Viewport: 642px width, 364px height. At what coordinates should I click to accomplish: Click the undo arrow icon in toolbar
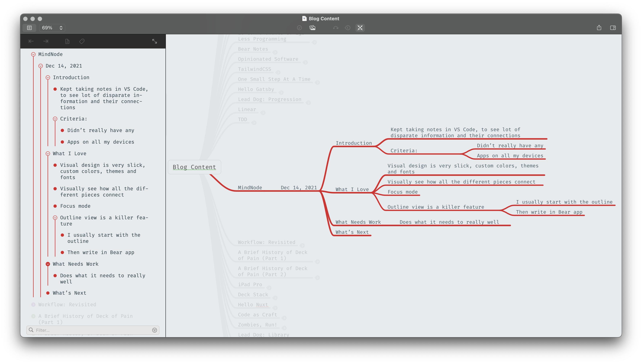coord(336,28)
